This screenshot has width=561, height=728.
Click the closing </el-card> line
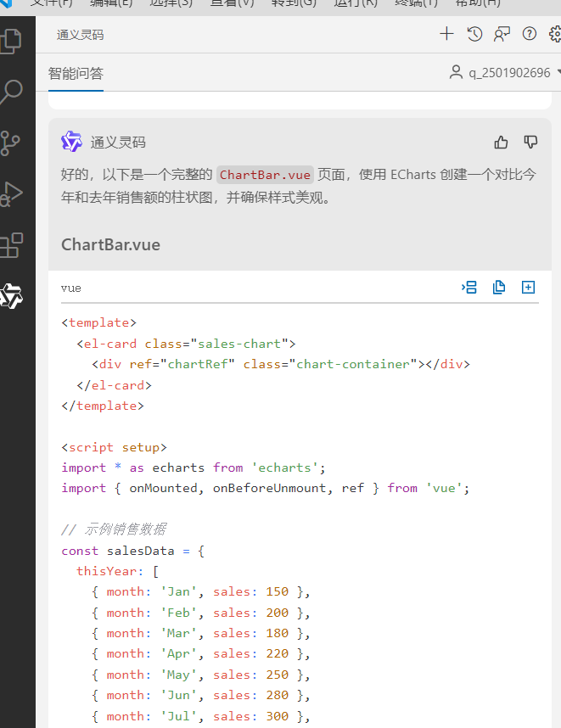coord(114,385)
